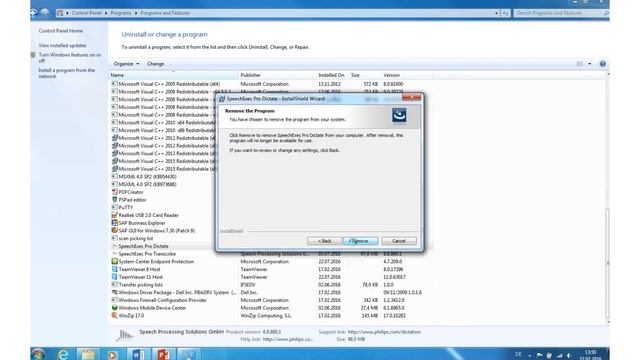Select Control Panel in address breadcrumb
Screen dimensions: 640x360
(86, 13)
